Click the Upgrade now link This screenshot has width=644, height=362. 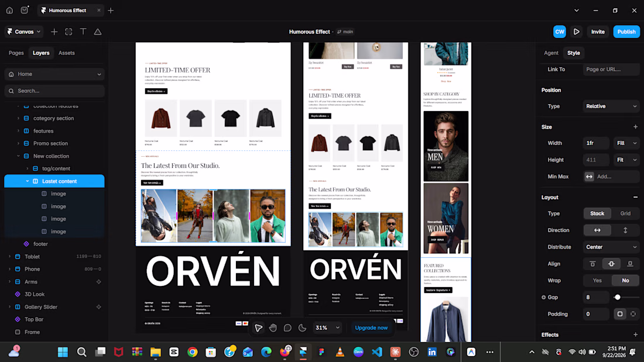(x=371, y=327)
